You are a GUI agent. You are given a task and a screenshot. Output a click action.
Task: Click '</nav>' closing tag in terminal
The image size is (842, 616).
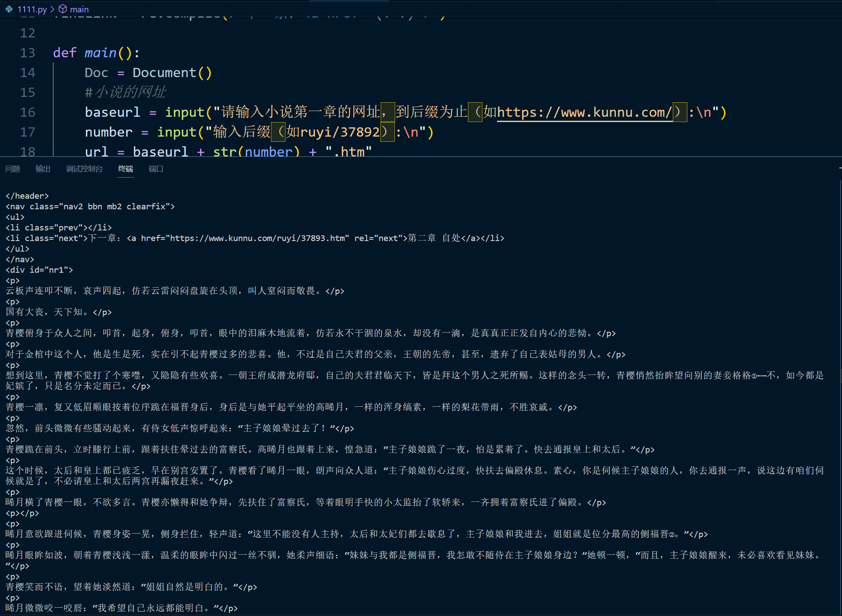[20, 259]
